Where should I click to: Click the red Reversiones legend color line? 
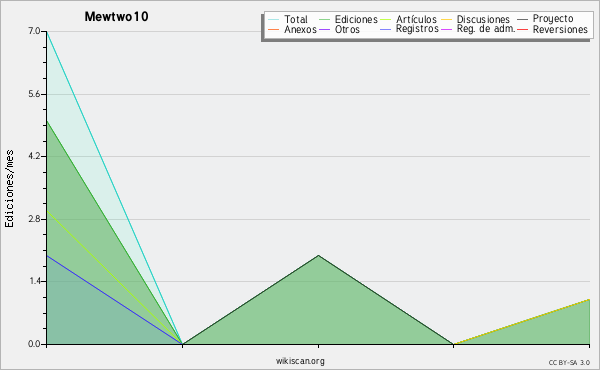coord(522,30)
